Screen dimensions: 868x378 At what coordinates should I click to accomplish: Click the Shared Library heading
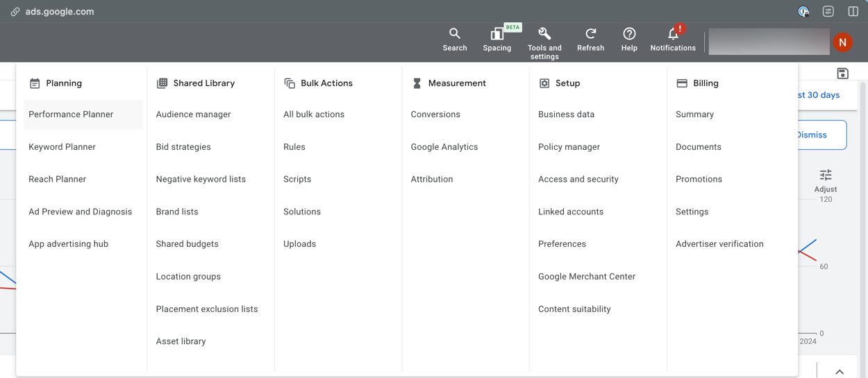[x=204, y=83]
